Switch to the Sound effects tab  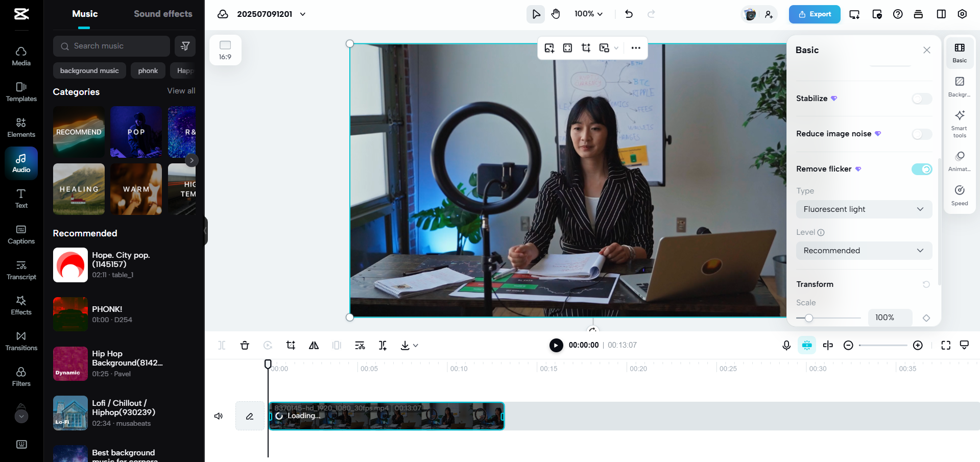pos(163,14)
